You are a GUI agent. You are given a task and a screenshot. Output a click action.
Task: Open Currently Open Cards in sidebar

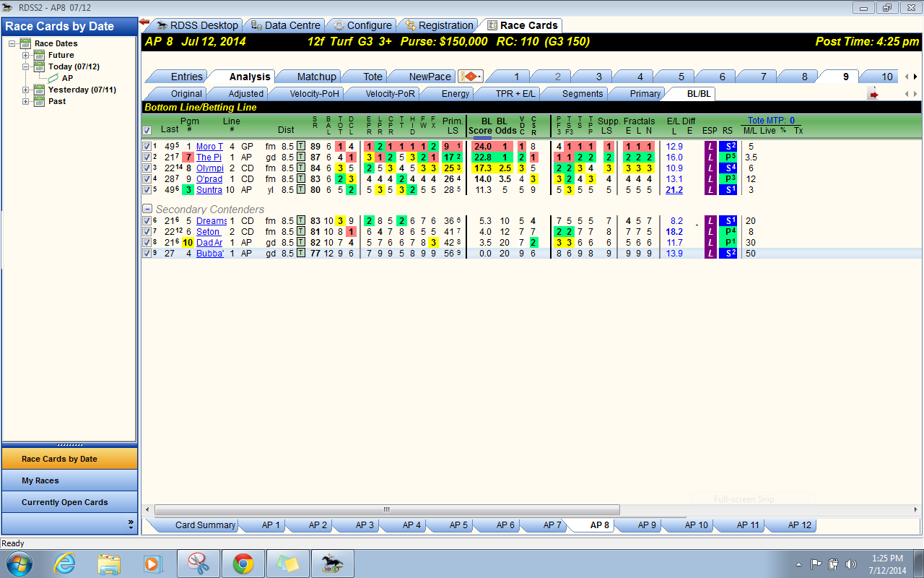[69, 502]
